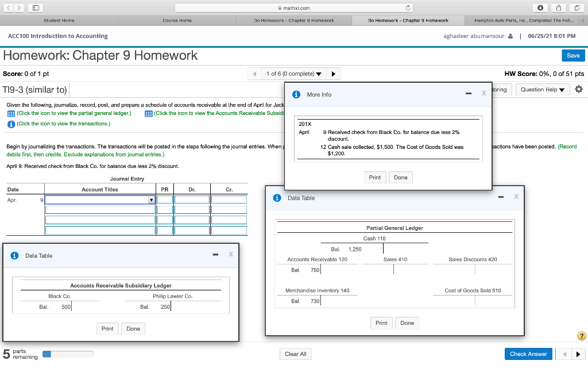
Task: Expand the Question Help dropdown
Action: 543,90
